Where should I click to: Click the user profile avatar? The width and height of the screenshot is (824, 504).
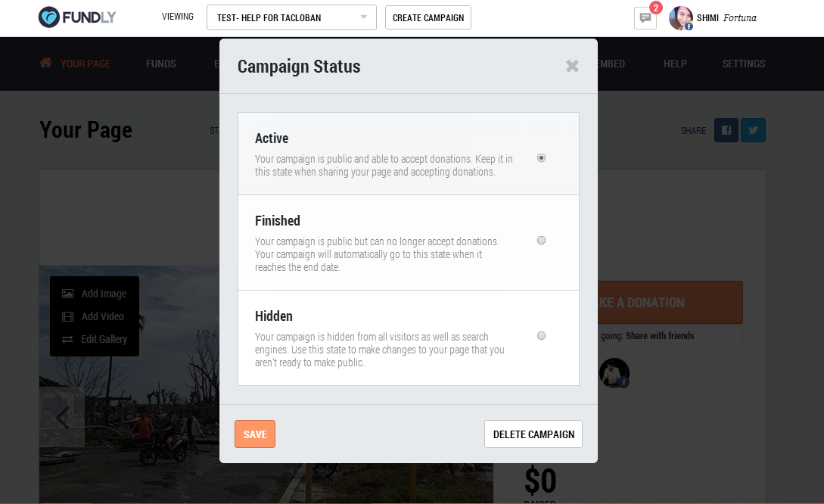click(680, 18)
